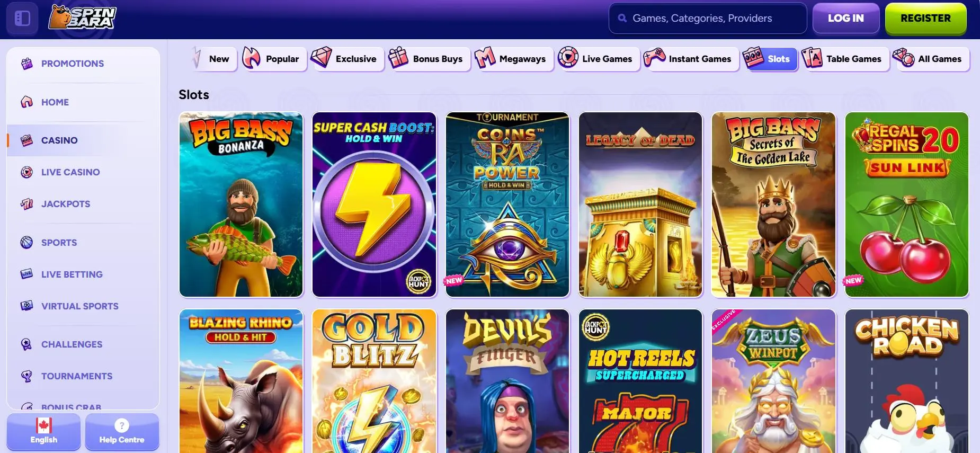Open Sports via the basketball icon
The width and height of the screenshot is (980, 453).
pos(27,243)
